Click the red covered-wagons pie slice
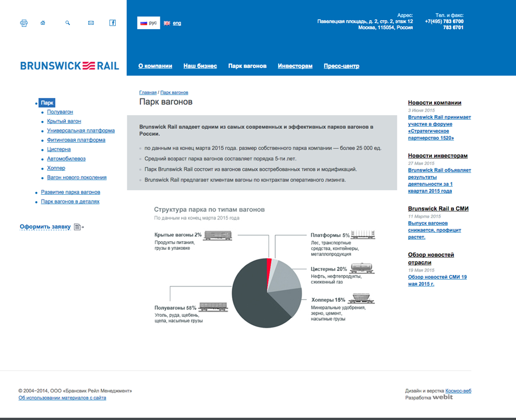 tap(268, 268)
